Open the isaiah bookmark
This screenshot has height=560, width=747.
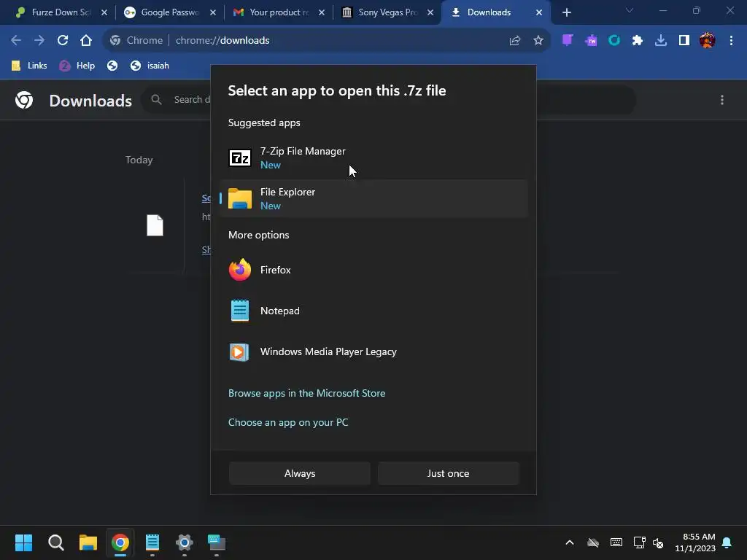coord(150,66)
